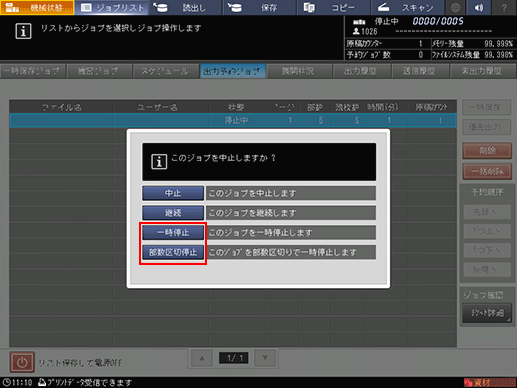Click the ファイルシステム残量 99.398% value
Screen dimensions: 517x388
499,55
